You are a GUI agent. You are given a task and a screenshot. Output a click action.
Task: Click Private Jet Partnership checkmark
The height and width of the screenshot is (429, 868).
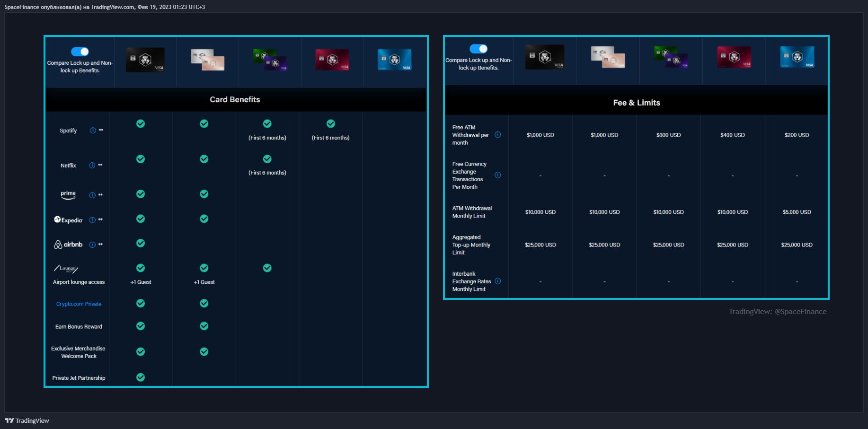[x=141, y=377]
